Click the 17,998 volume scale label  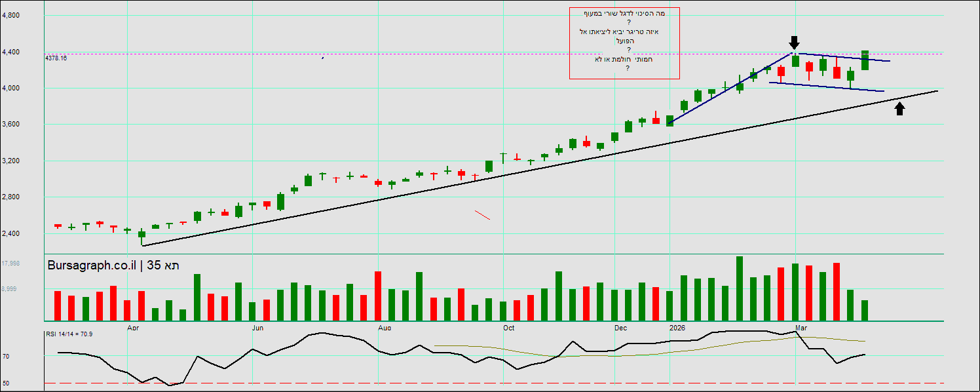[10, 264]
